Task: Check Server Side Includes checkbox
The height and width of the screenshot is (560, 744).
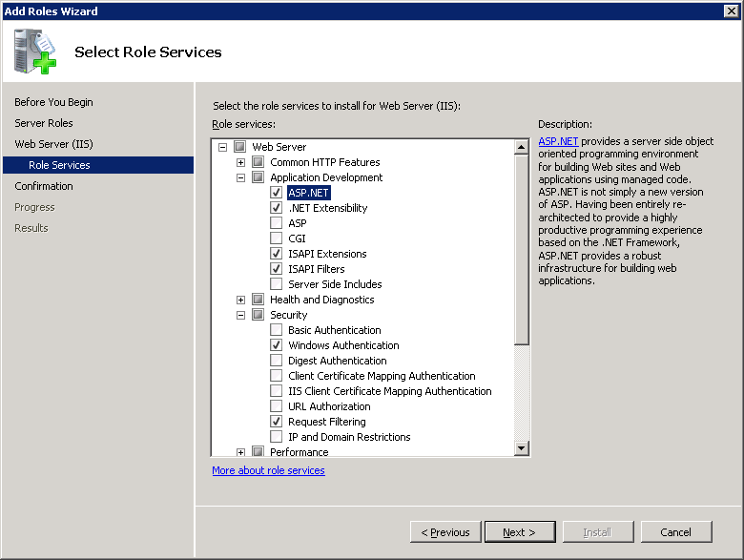Action: tap(277, 284)
